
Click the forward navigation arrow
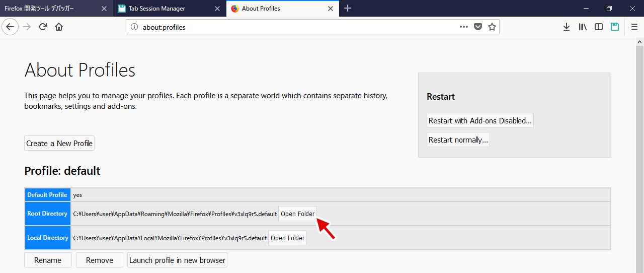(x=27, y=27)
